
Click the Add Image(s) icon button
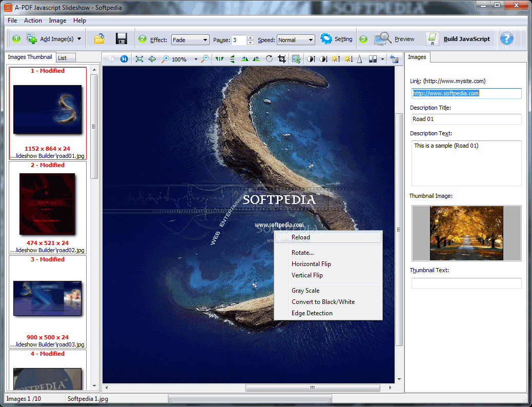[32, 38]
